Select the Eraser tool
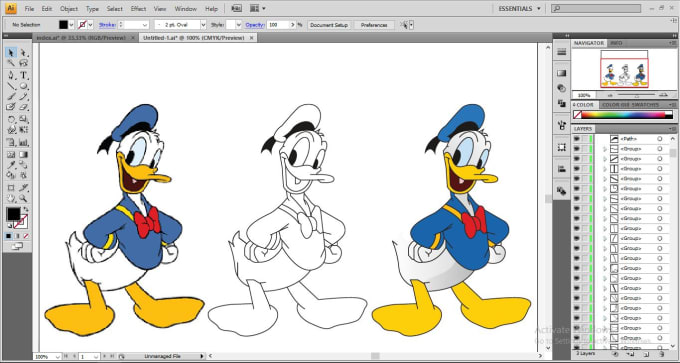Screen dimensions: 680x363 (23, 107)
